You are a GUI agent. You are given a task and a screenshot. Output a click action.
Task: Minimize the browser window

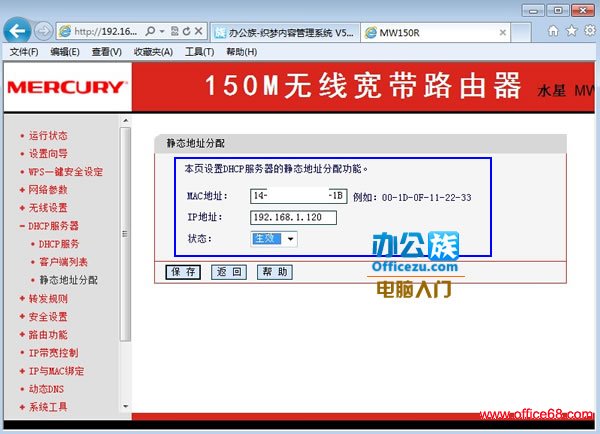[x=533, y=10]
